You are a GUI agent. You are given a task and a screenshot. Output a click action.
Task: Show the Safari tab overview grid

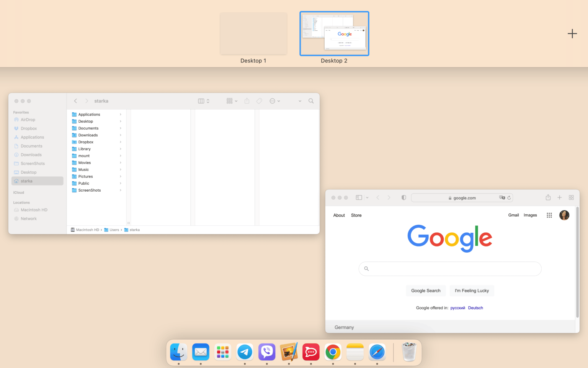(x=571, y=197)
